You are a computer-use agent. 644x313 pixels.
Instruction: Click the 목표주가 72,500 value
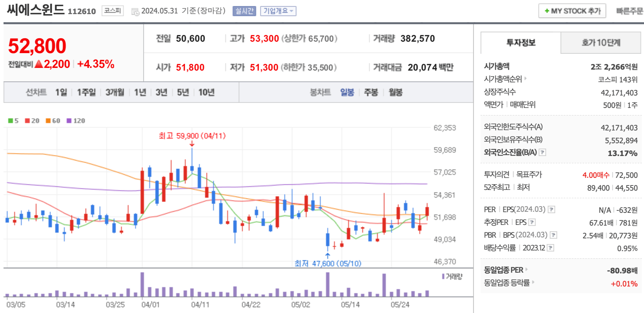pyautogui.click(x=626, y=175)
